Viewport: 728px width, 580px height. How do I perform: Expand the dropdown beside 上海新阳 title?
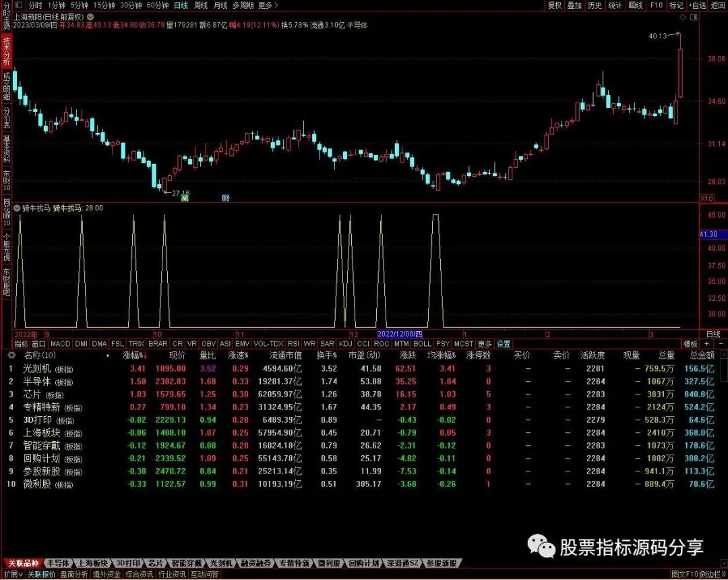[90, 17]
